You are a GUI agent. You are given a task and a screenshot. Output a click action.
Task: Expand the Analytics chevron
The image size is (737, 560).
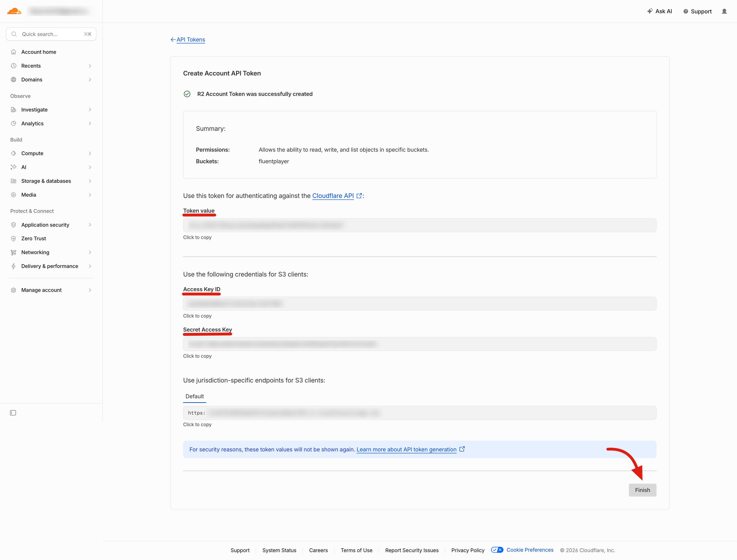coord(90,123)
